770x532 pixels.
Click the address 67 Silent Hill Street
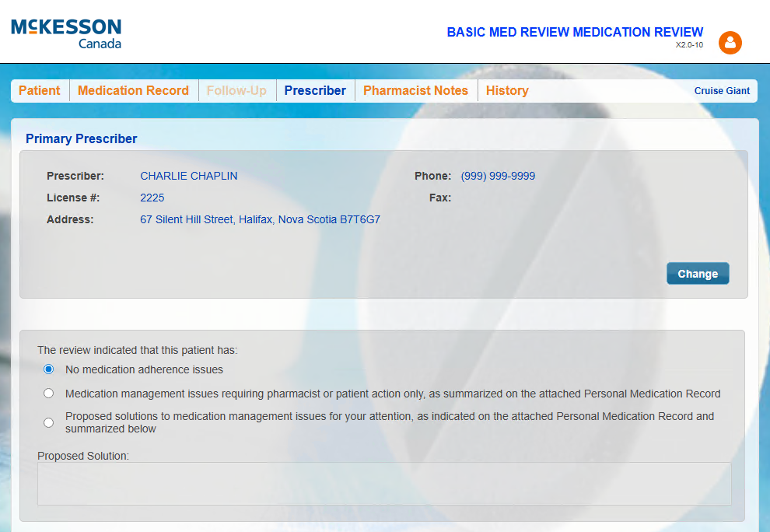point(261,219)
